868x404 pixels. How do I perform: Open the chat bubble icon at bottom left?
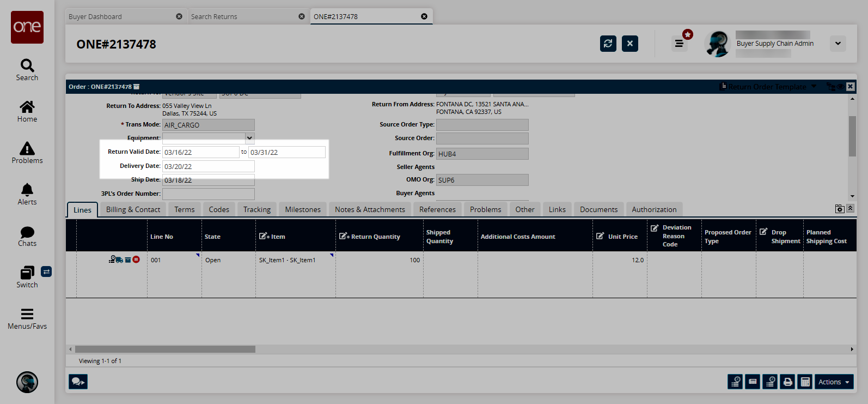(x=78, y=382)
